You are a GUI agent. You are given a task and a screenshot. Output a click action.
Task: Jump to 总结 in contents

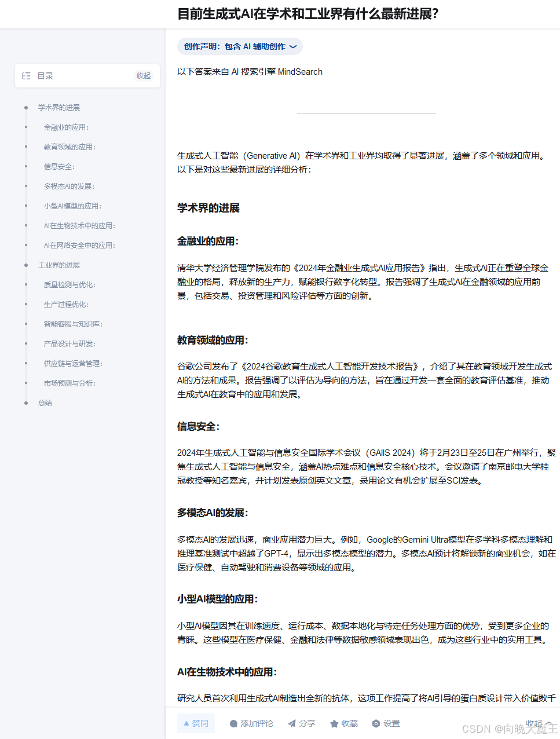(45, 403)
